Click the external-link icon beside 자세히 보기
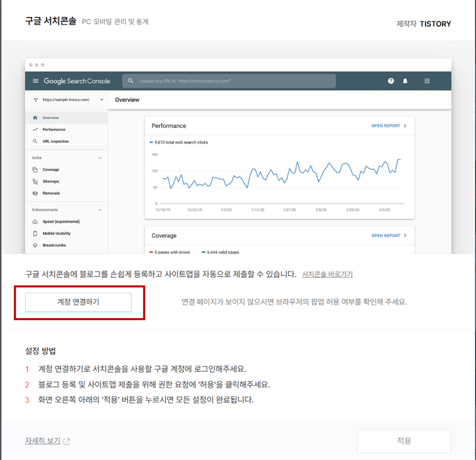476x460 pixels. (67, 441)
